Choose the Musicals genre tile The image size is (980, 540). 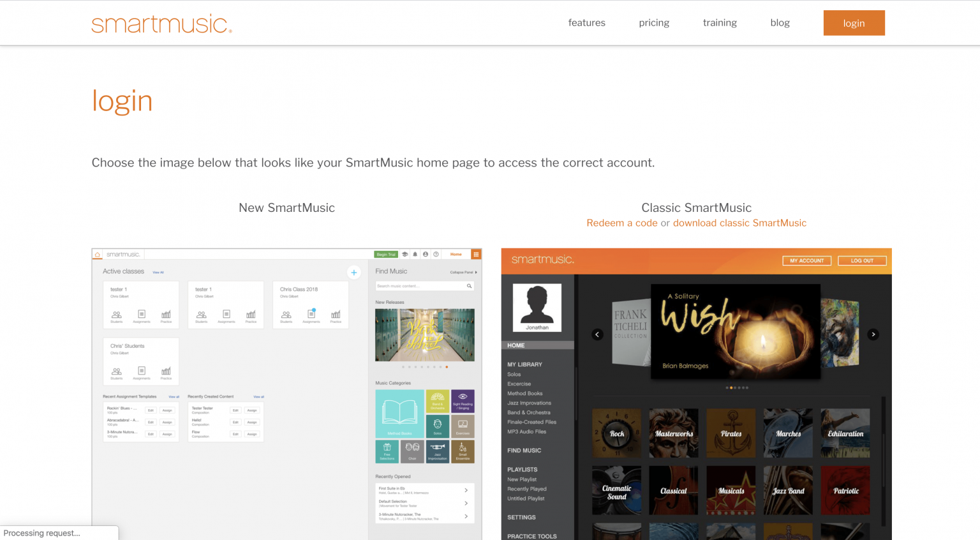tap(731, 490)
